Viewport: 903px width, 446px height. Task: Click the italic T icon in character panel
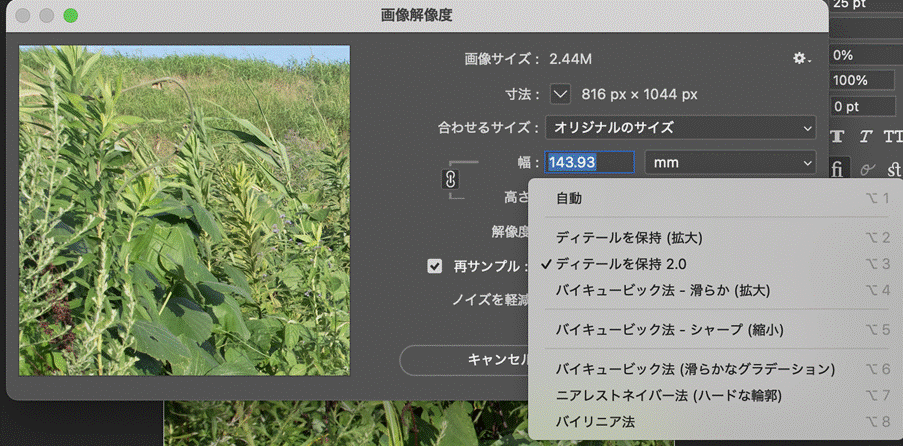(866, 137)
